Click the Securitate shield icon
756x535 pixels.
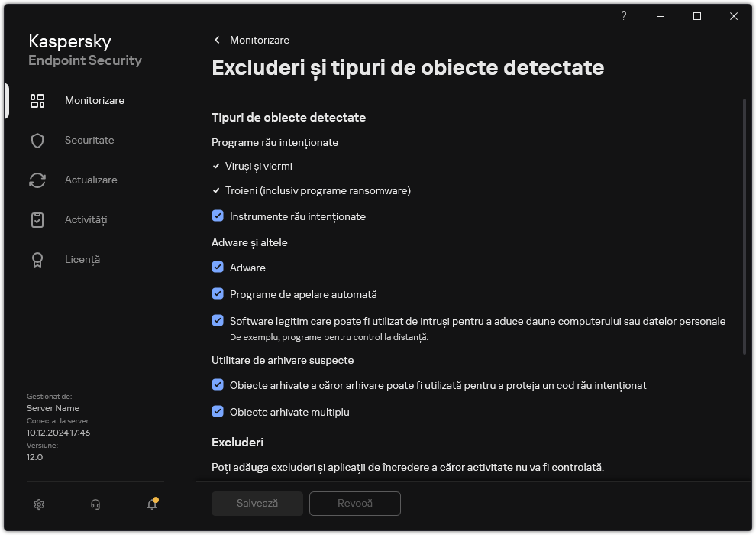[37, 141]
